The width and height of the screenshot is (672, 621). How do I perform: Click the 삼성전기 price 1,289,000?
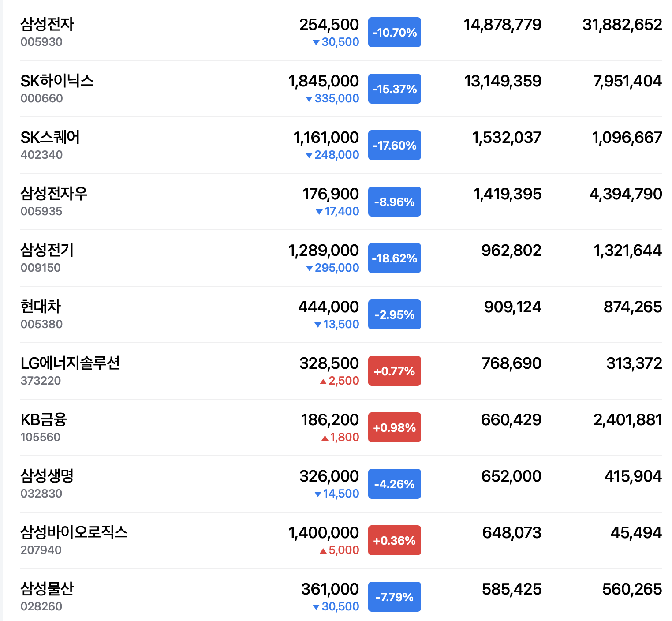324,250
